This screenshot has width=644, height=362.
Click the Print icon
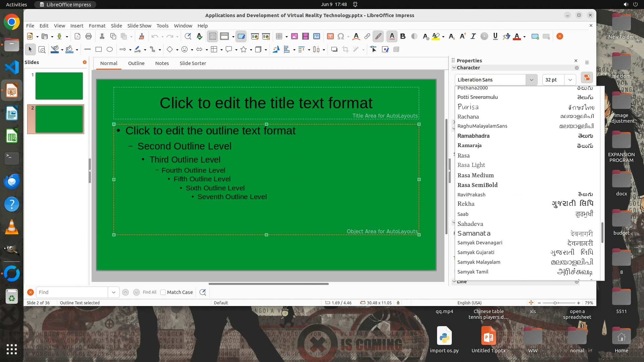point(89,37)
